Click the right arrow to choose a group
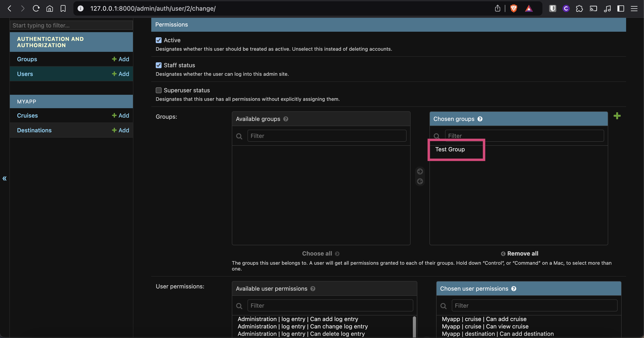The image size is (644, 338). [420, 171]
